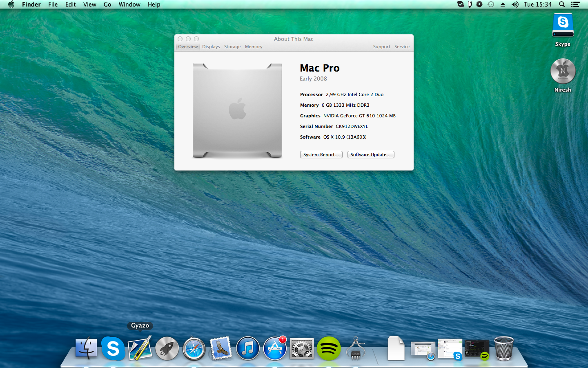
Task: Open the Notification Center list icon
Action: [575, 4]
